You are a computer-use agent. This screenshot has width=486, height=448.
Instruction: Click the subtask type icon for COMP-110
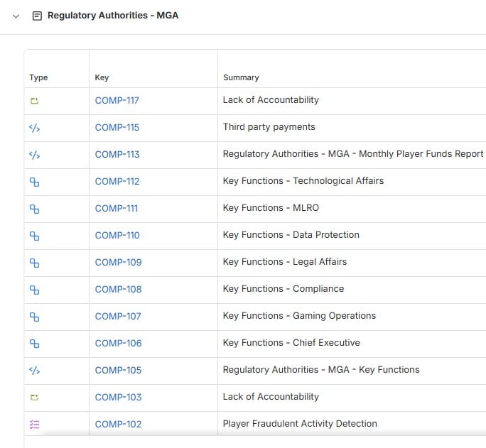click(x=34, y=236)
